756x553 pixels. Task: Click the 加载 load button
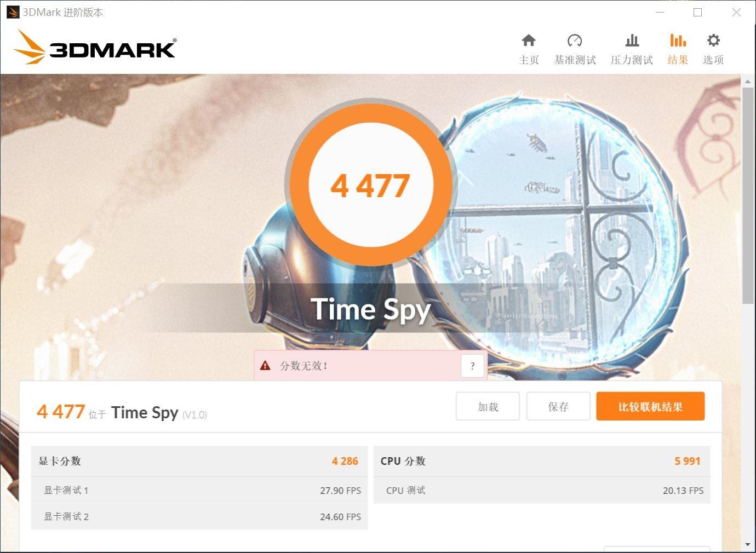[488, 406]
